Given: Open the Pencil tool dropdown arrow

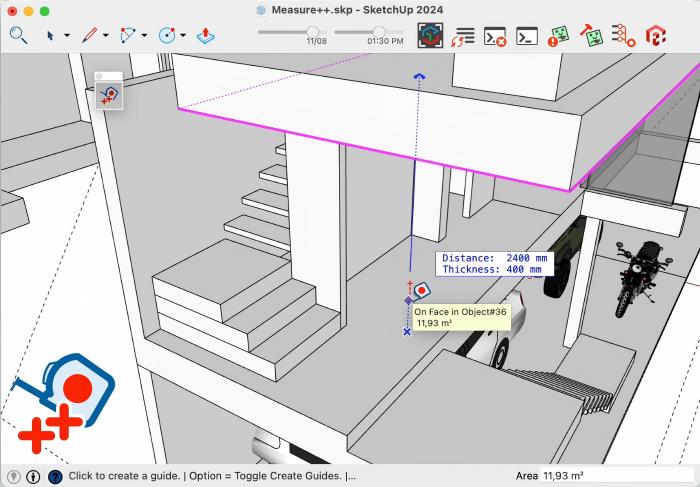Looking at the screenshot, I should coord(105,35).
